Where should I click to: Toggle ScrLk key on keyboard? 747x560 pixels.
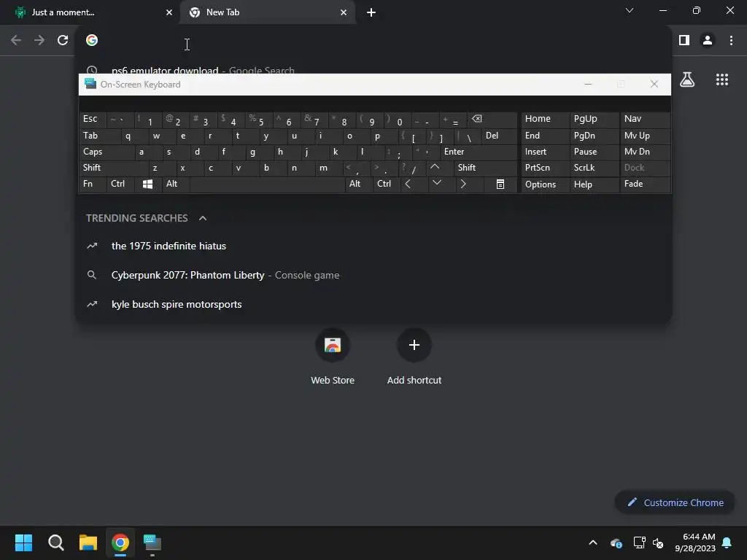point(594,168)
